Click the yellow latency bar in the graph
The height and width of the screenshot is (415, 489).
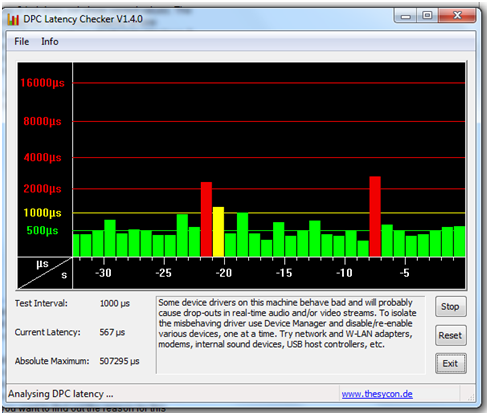click(218, 232)
